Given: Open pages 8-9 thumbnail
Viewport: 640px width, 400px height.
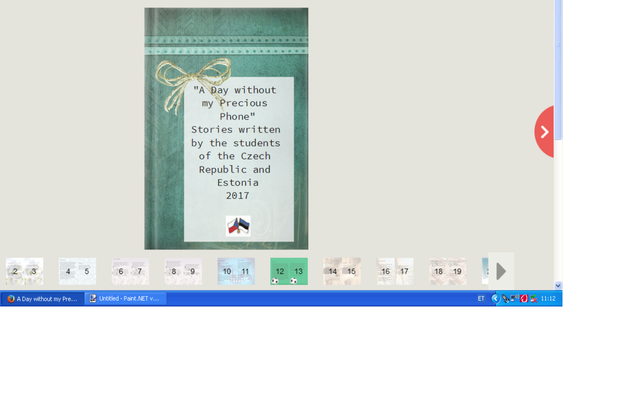Looking at the screenshot, I should pyautogui.click(x=183, y=271).
